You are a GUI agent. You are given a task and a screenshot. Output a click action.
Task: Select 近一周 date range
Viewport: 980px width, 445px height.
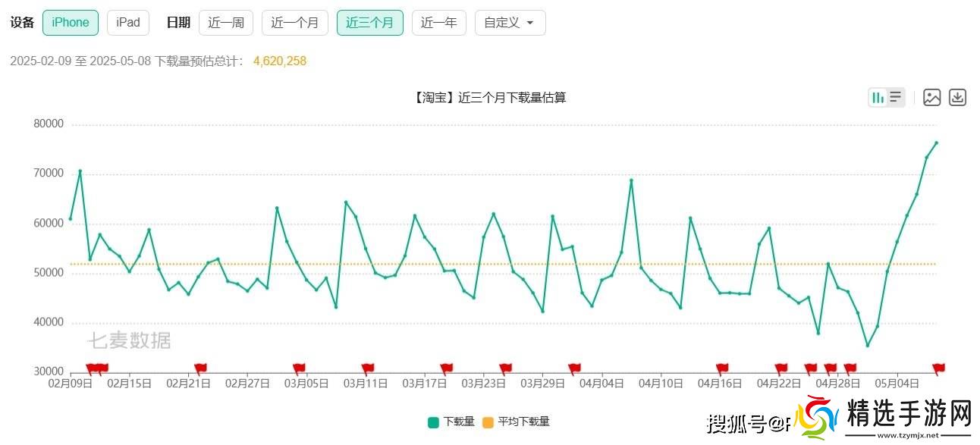226,23
